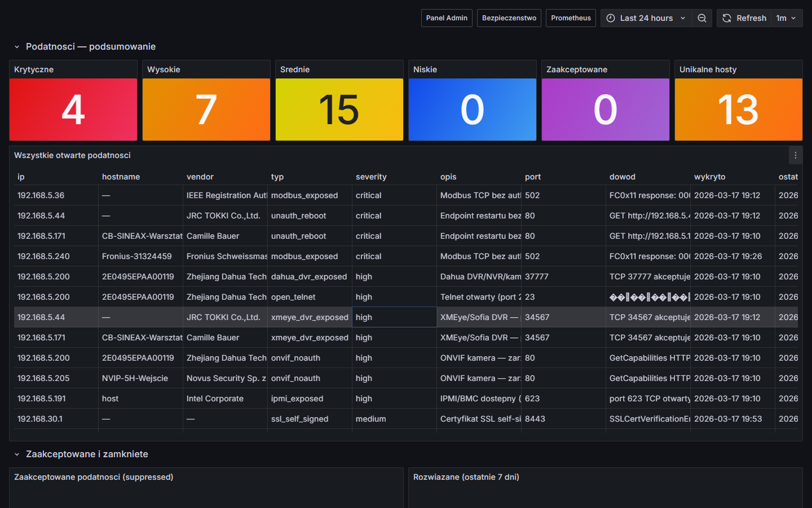Screen dimensions: 812x508
Task: Click the ipmi_exposed type cell
Action: pos(297,398)
